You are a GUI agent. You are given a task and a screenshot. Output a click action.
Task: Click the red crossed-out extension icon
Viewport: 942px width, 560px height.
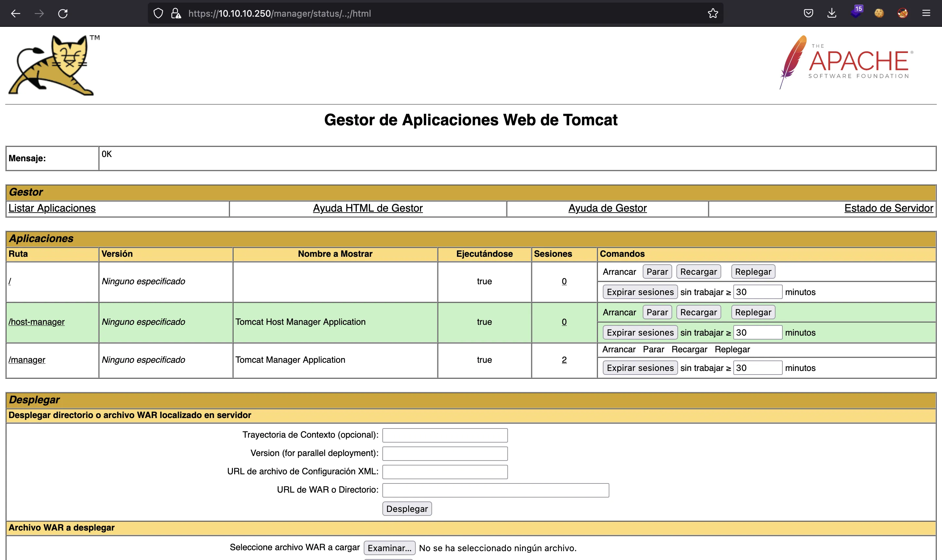pos(903,13)
